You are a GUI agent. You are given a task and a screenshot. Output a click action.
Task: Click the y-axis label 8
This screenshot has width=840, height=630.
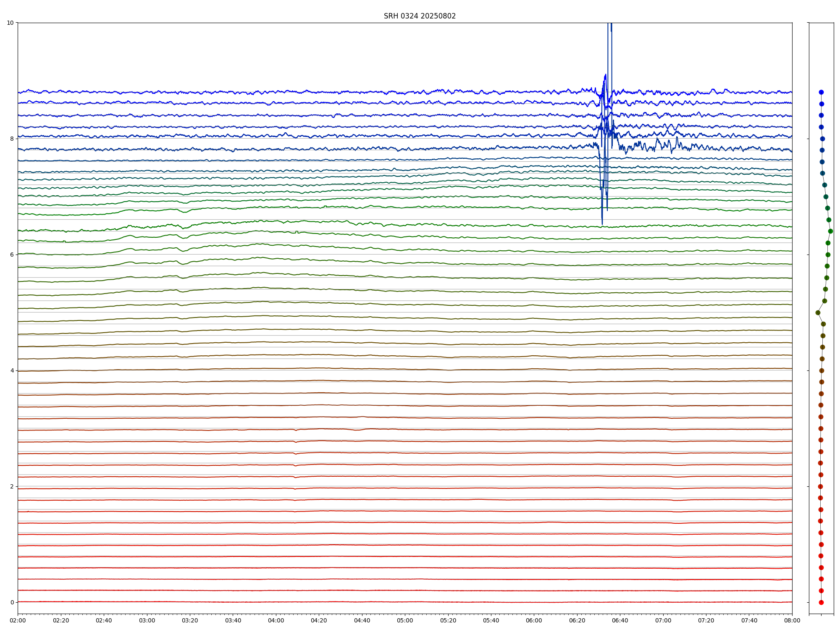12,139
